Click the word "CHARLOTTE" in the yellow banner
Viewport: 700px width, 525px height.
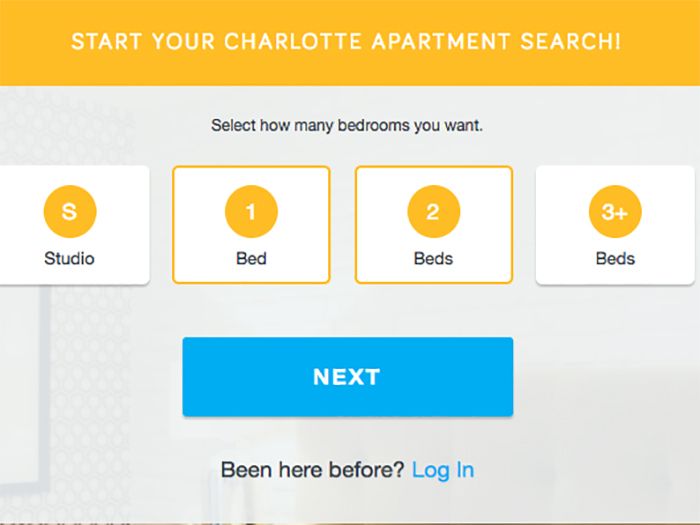(x=282, y=42)
